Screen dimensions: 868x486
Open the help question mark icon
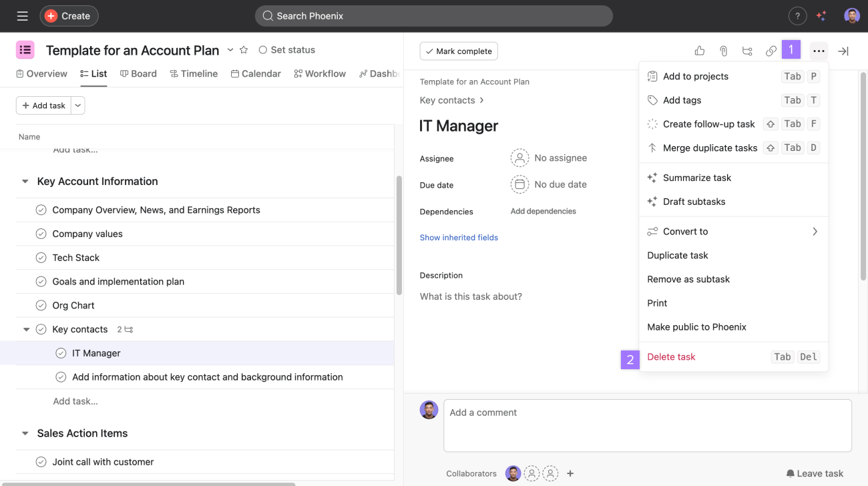click(x=797, y=16)
